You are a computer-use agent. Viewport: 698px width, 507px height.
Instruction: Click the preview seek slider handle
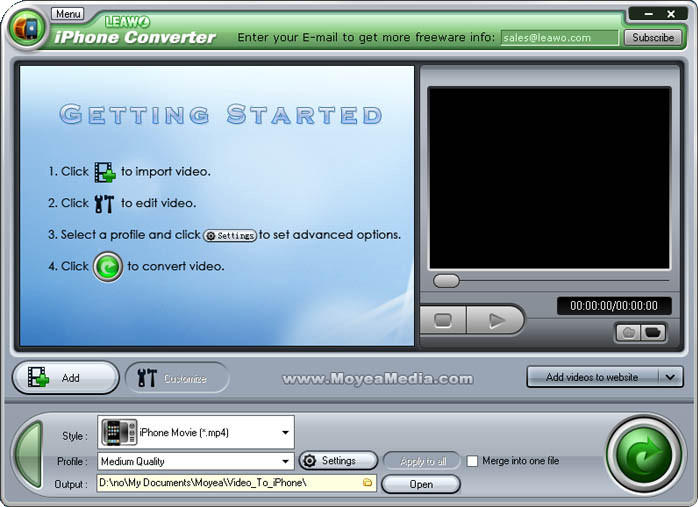click(x=446, y=281)
